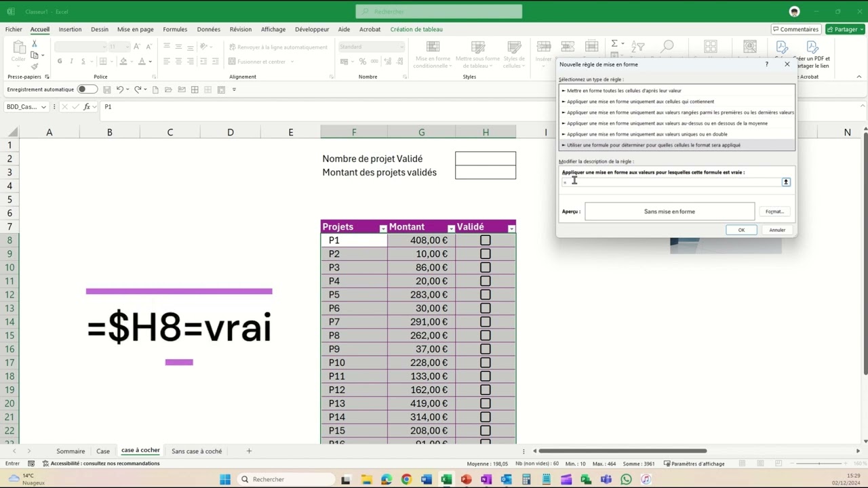Click the help question mark in dialog
868x488 pixels.
pyautogui.click(x=767, y=64)
